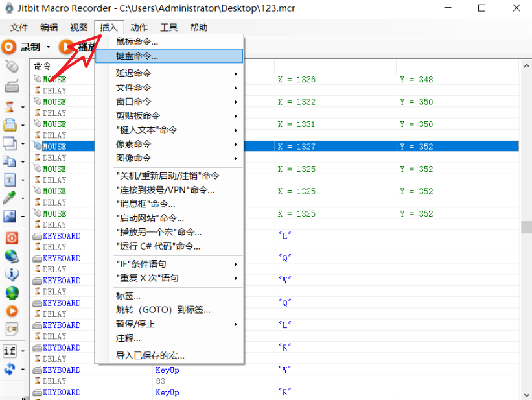Open the 文件 menu
This screenshot has width=532, height=400.
(x=19, y=27)
